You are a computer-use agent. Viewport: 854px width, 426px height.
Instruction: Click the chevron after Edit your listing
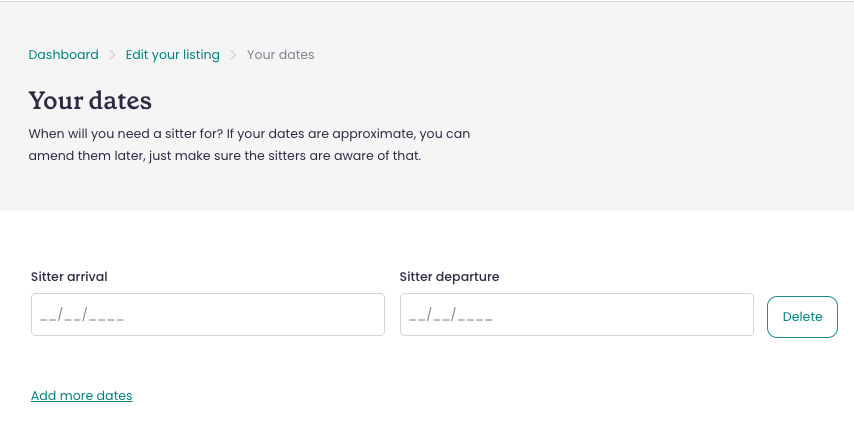[x=234, y=55]
